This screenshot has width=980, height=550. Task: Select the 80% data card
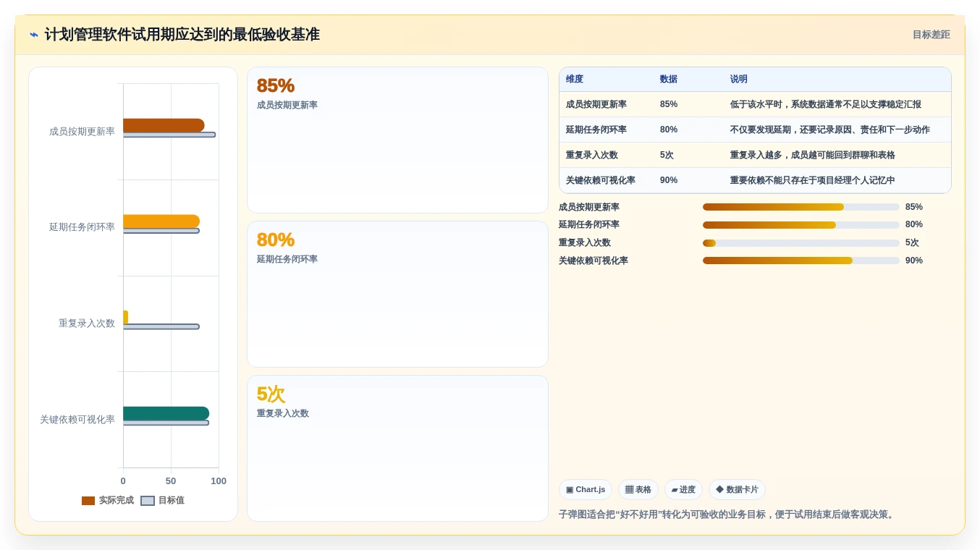397,295
